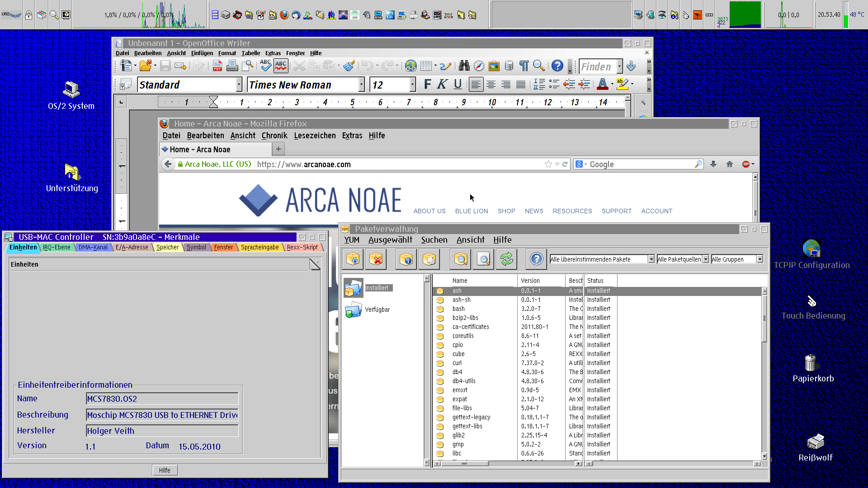Viewport: 868px width, 488px height.
Task: Open Alle Paketquellen dropdown
Action: pyautogui.click(x=705, y=259)
